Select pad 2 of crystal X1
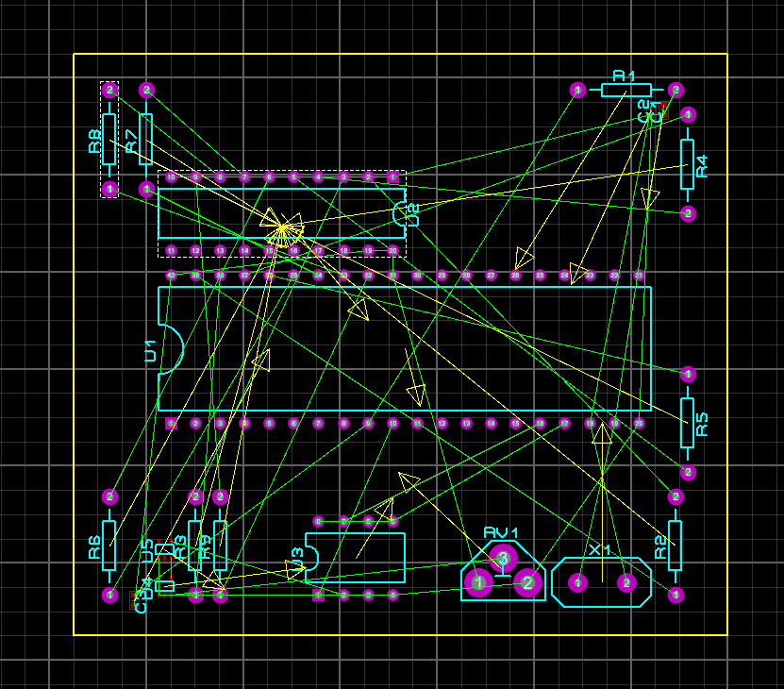 tap(626, 582)
